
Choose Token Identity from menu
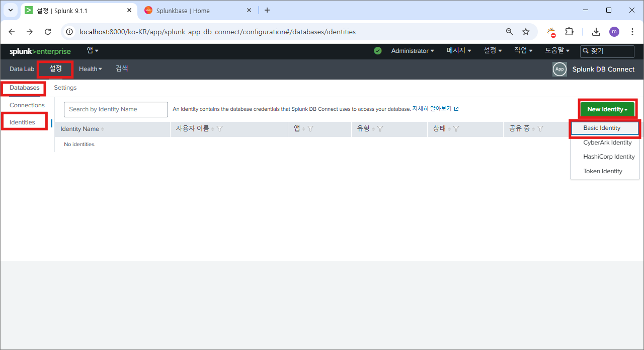[x=605, y=171]
